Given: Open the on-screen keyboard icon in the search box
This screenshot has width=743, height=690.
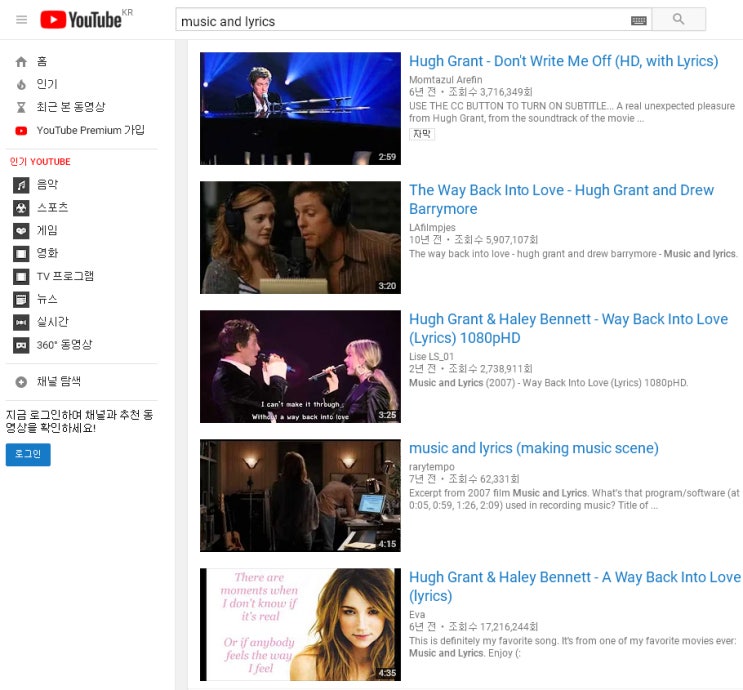Looking at the screenshot, I should [639, 21].
